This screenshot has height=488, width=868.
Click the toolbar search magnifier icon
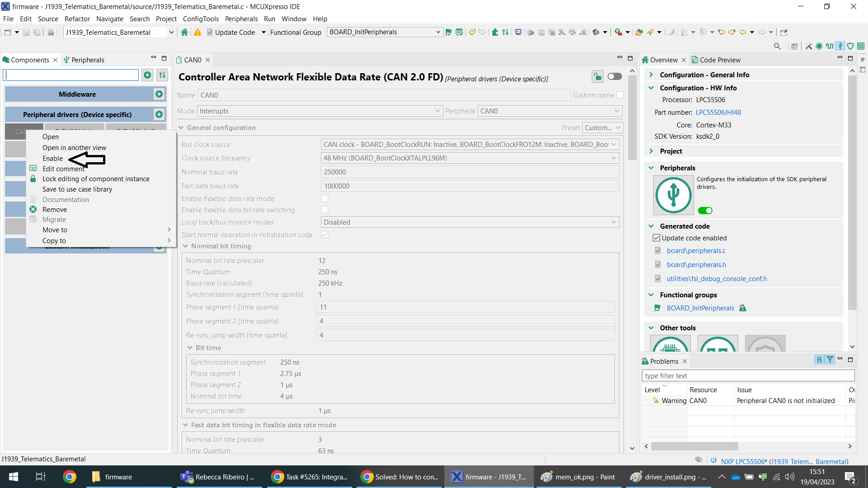[x=777, y=46]
